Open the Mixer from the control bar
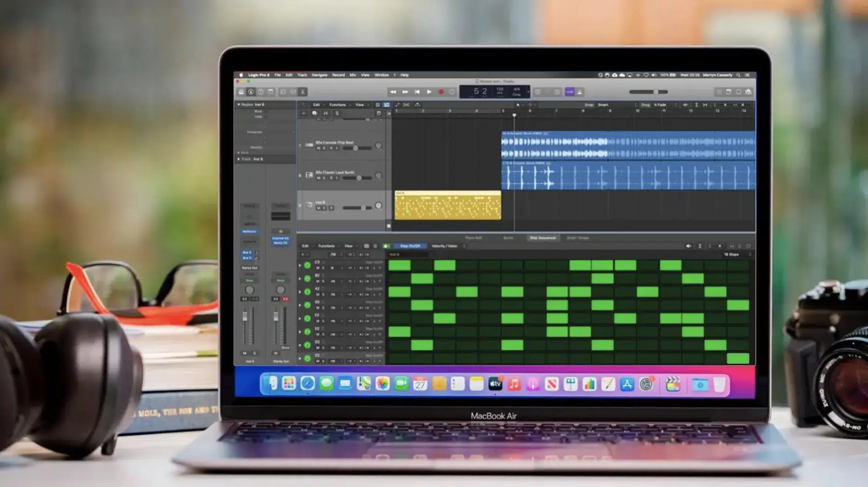The image size is (868, 487). click(x=293, y=92)
